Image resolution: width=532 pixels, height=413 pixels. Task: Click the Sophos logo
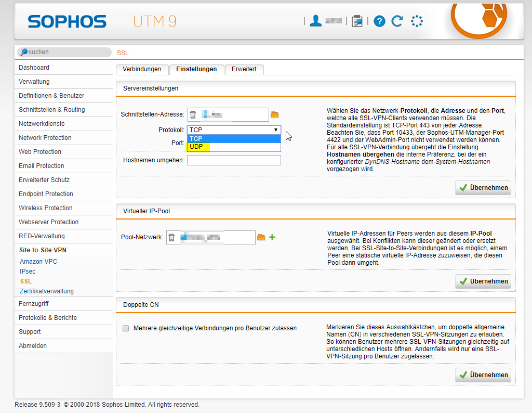67,21
